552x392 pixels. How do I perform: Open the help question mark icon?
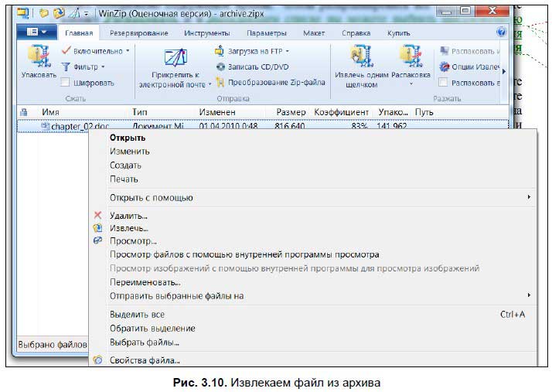coord(501,32)
